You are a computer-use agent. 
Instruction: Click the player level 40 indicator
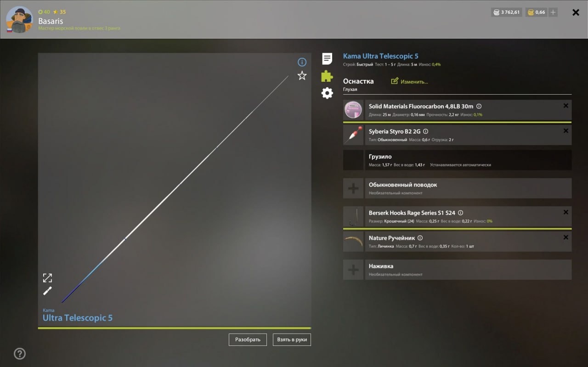44,12
